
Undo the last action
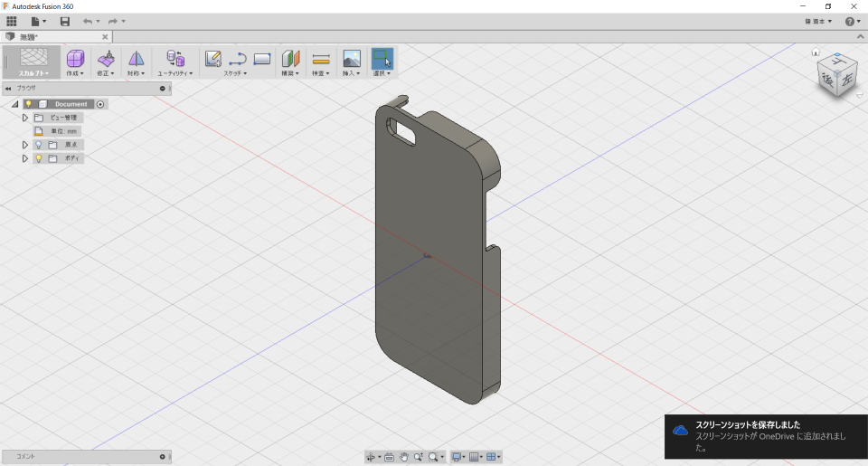tap(88, 21)
